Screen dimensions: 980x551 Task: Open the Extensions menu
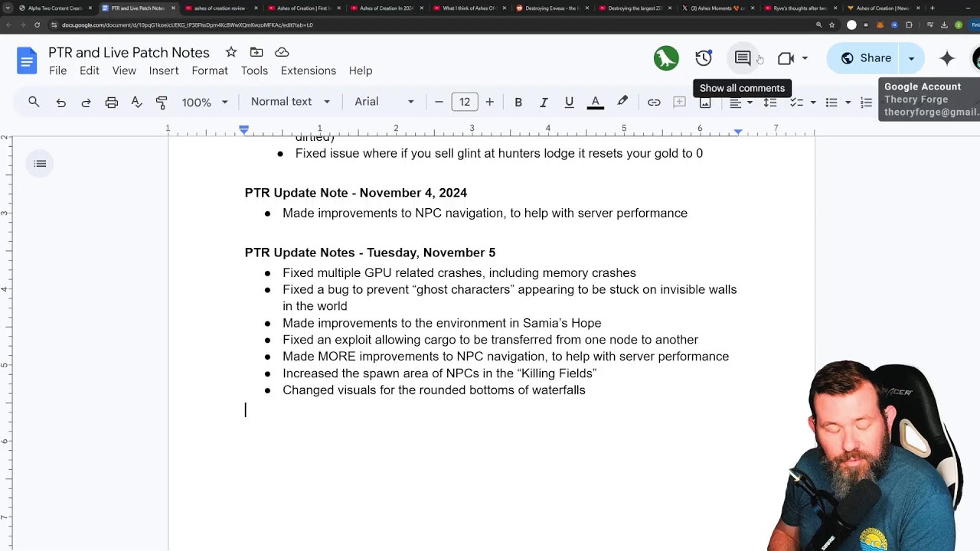309,70
